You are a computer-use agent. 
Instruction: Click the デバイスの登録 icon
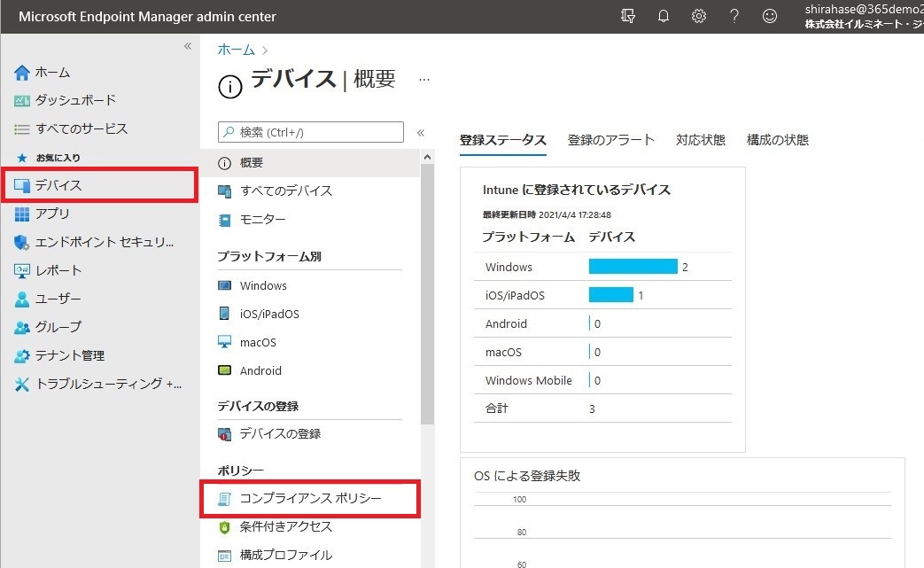224,434
